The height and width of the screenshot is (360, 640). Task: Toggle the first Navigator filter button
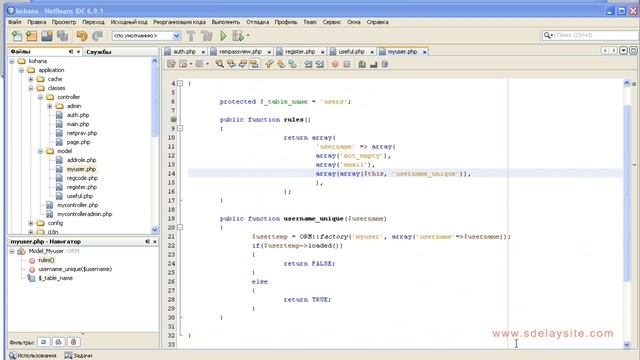44,342
